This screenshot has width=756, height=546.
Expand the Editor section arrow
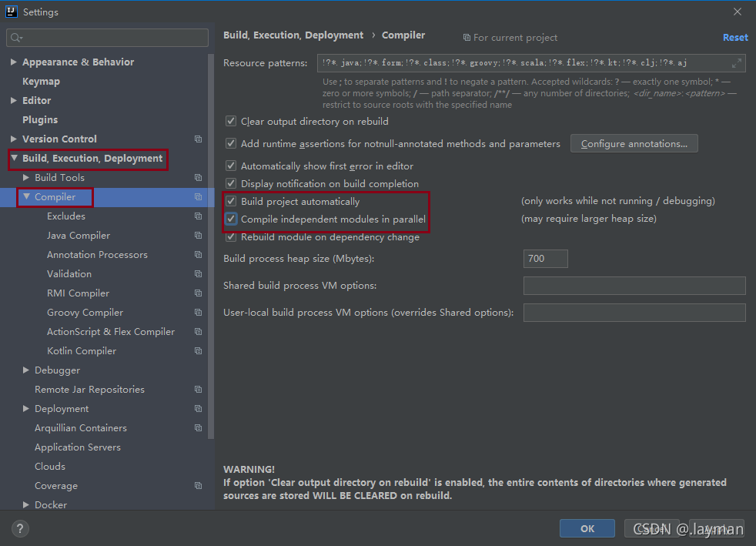click(x=14, y=100)
